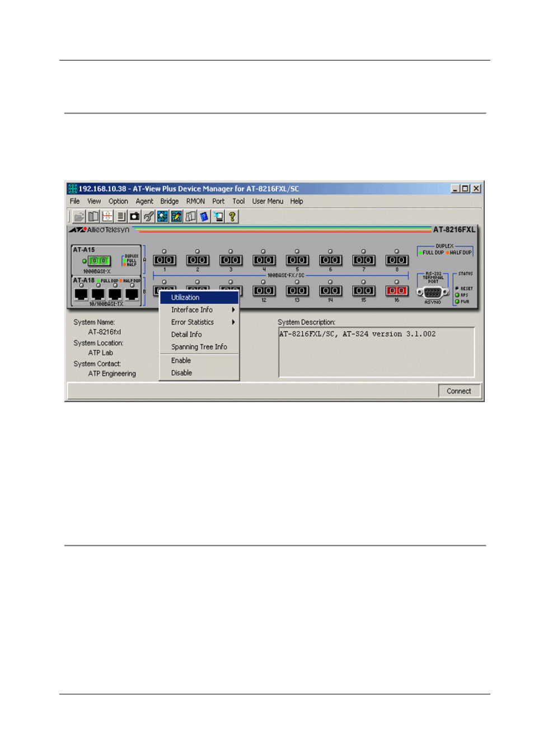Select fiber port 5 on the switch
534x756 pixels.
[x=297, y=260]
